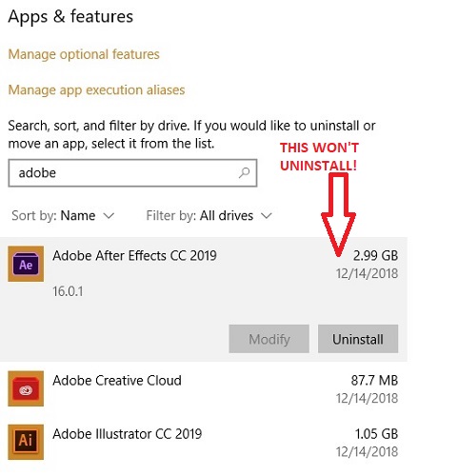The width and height of the screenshot is (458, 476).
Task: Open Manage optional features link
Action: (84, 54)
